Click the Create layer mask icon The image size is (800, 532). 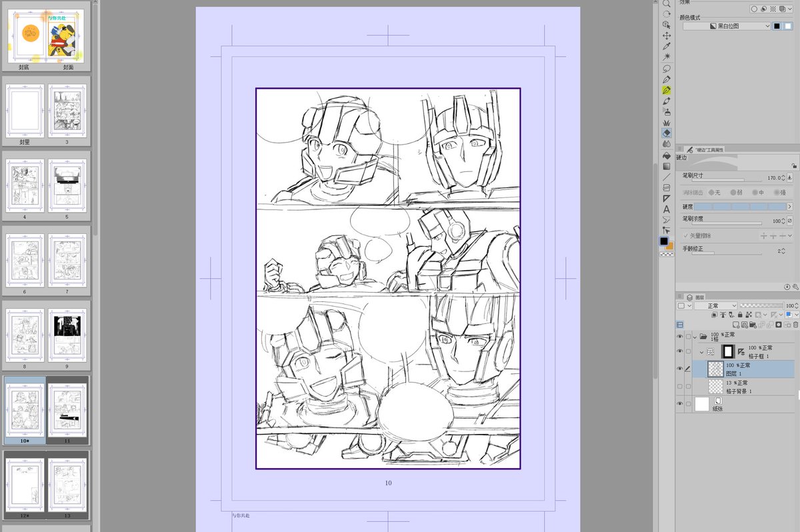tap(779, 325)
